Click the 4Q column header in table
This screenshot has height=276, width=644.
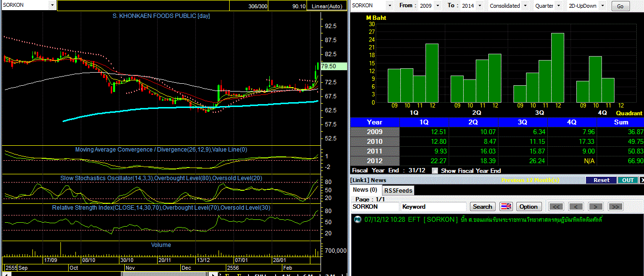click(x=572, y=122)
